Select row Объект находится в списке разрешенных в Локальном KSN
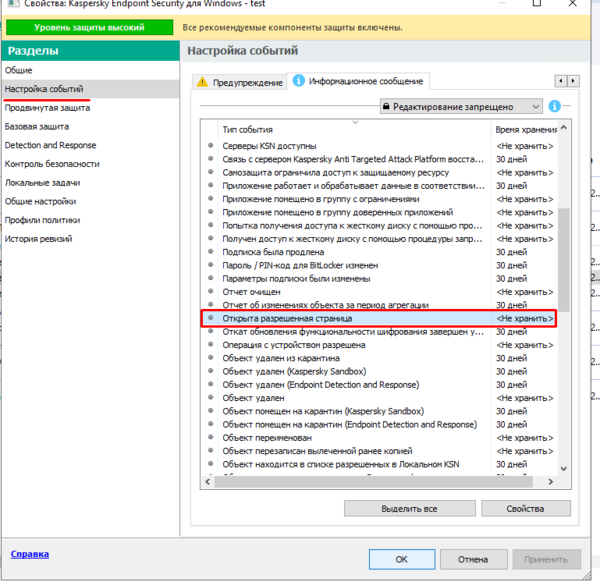The image size is (600, 582). pos(379,464)
